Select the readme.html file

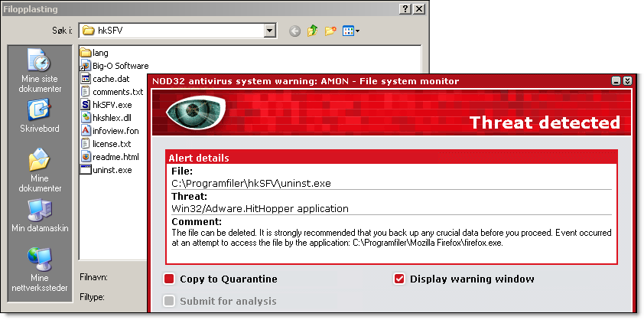(109, 157)
